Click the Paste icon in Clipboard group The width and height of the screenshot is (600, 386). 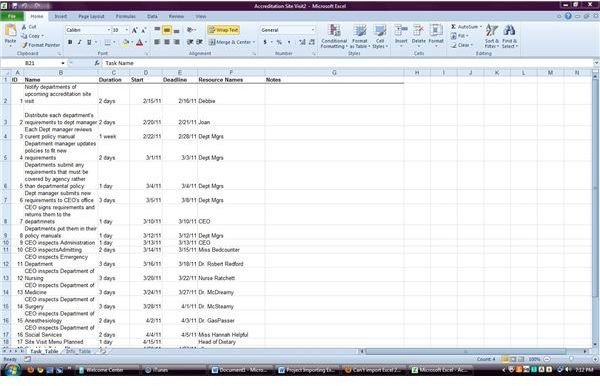click(x=10, y=34)
